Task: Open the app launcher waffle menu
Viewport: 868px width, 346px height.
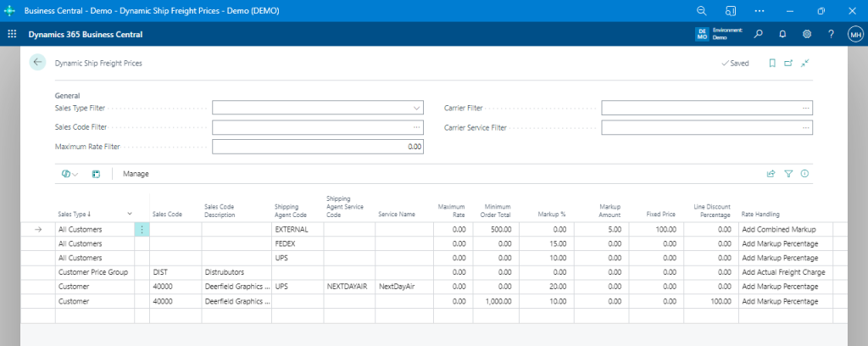Action: click(12, 34)
